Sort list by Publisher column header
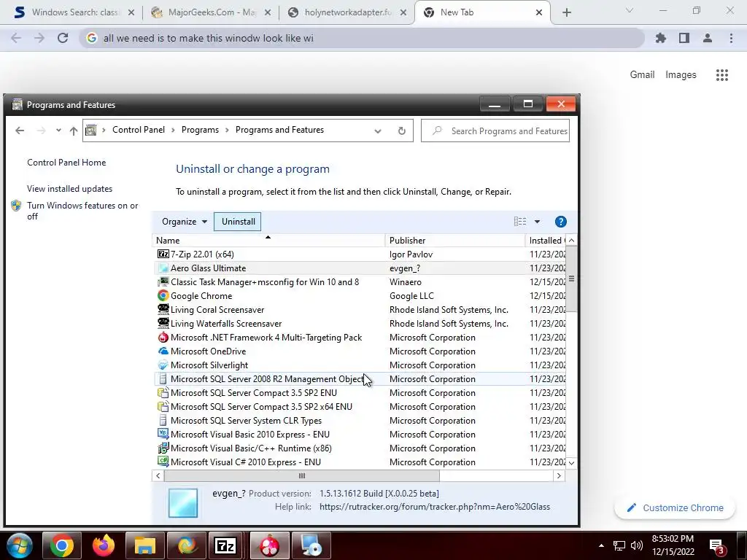This screenshot has height=560, width=747. pos(454,241)
